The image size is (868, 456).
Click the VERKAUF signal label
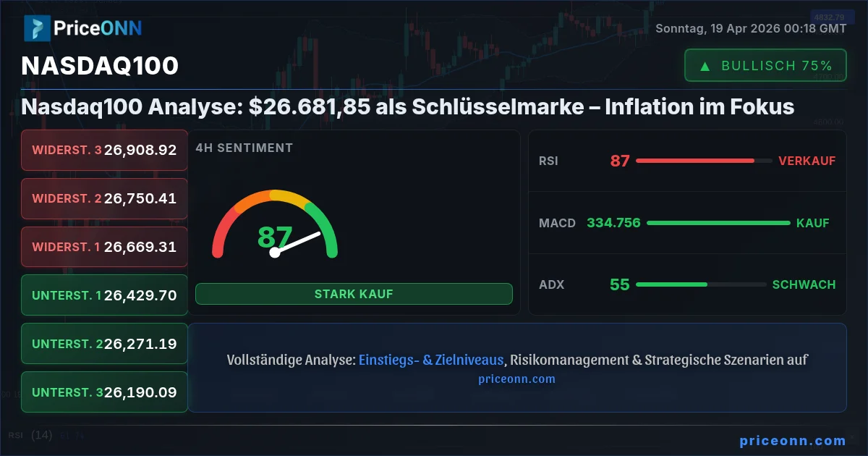point(807,161)
